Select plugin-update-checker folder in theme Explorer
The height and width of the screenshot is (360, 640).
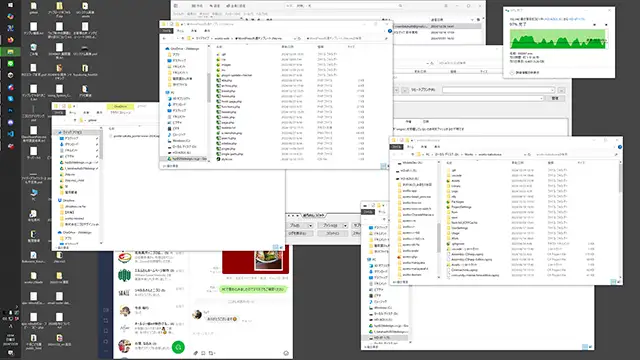(x=234, y=75)
